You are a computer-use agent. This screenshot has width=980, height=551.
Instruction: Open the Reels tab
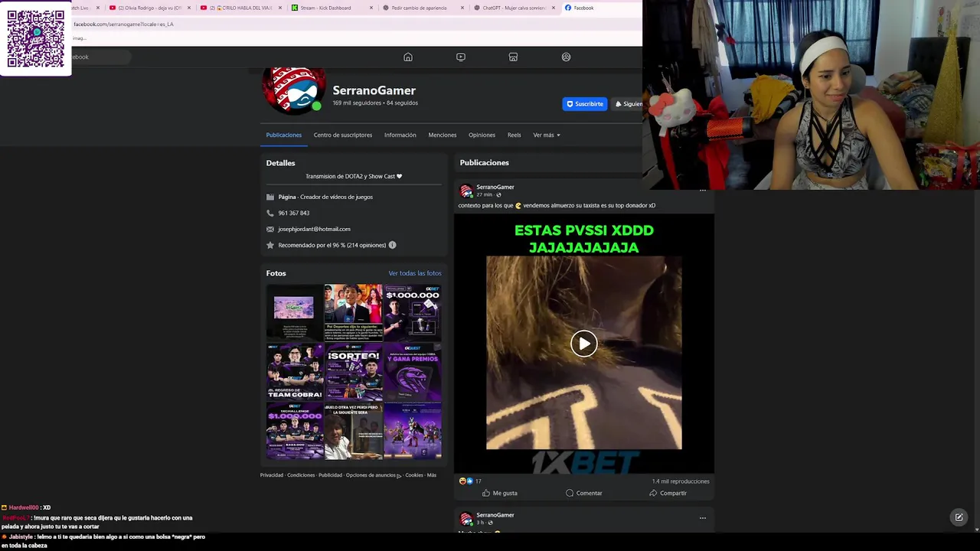tap(514, 135)
